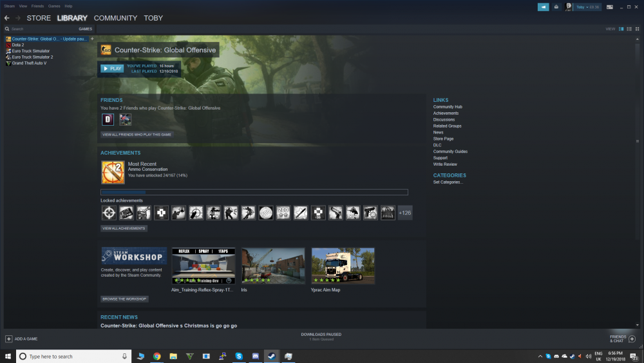
Task: Click the volume speaker tray icon
Action: (x=588, y=356)
